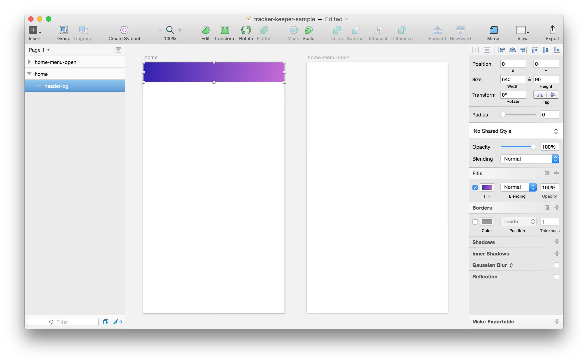Align selected layer to left edge
Screen dimensions: 588x364
click(502, 50)
